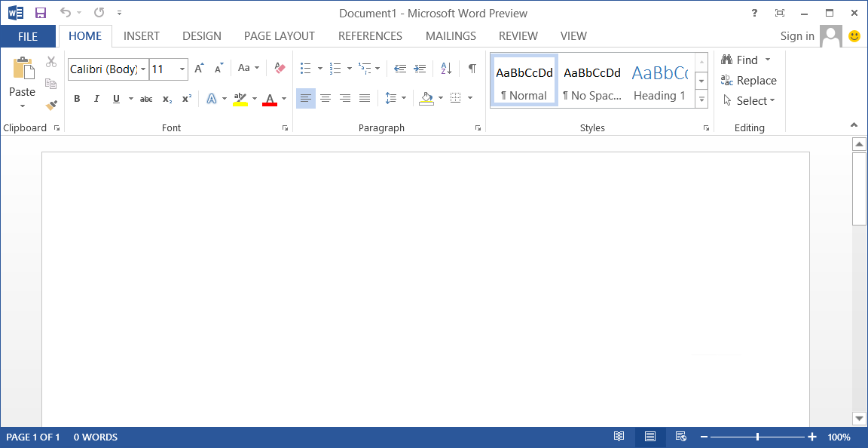Click the Multilevel List icon
This screenshot has width=868, height=448.
[364, 68]
